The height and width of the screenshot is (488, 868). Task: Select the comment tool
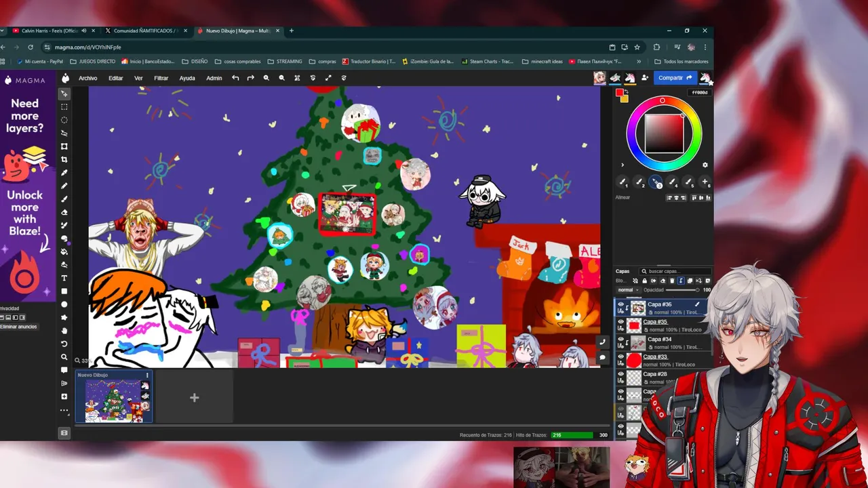tap(64, 370)
